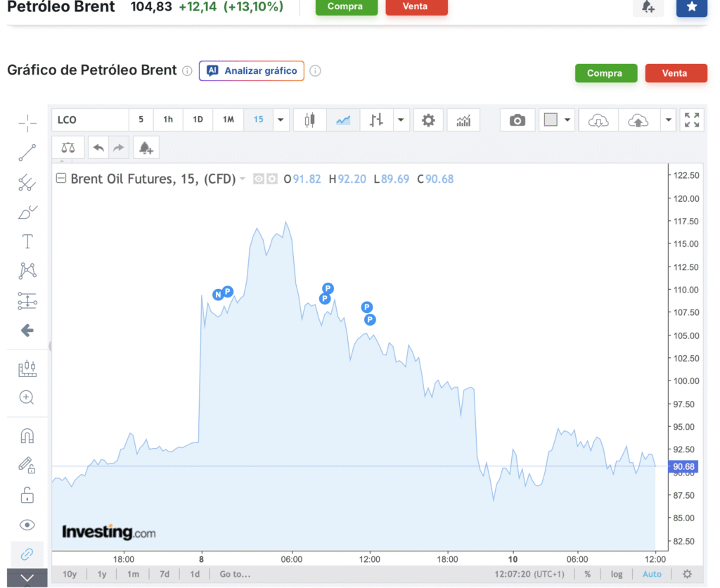Choose the brush drawing tool

[x=27, y=212]
